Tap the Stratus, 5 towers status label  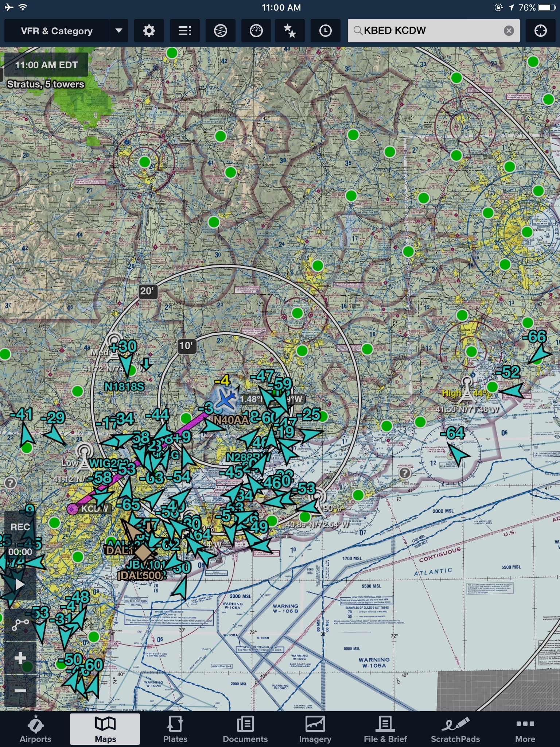coord(46,84)
